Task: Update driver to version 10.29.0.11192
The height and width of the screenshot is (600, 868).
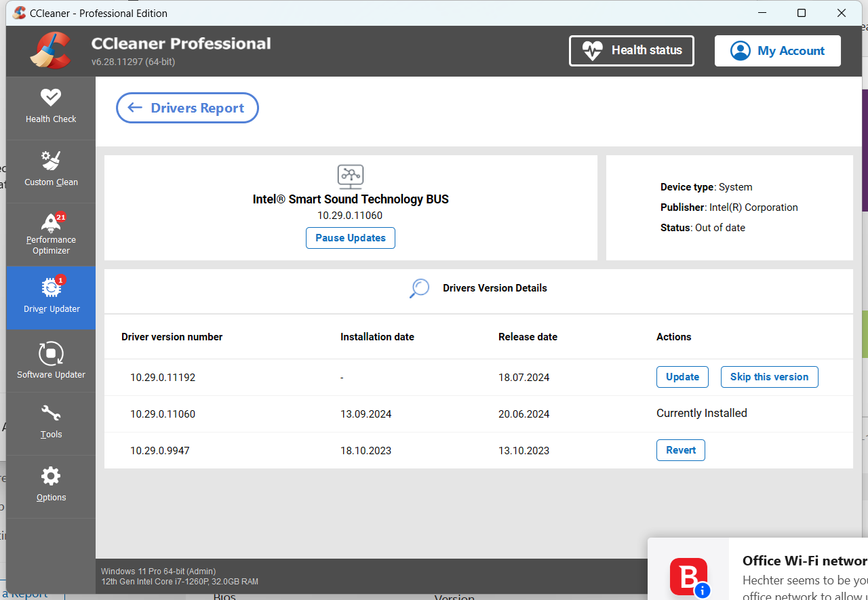Action: (682, 377)
